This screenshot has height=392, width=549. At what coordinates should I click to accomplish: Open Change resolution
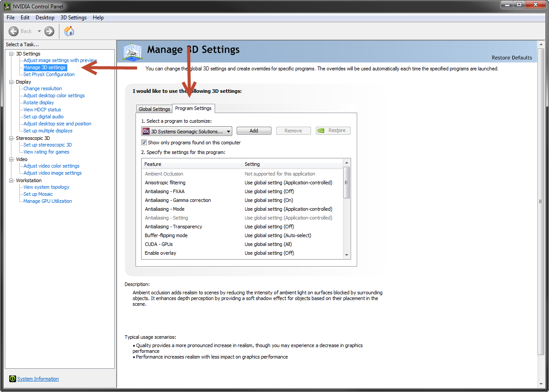click(x=43, y=88)
